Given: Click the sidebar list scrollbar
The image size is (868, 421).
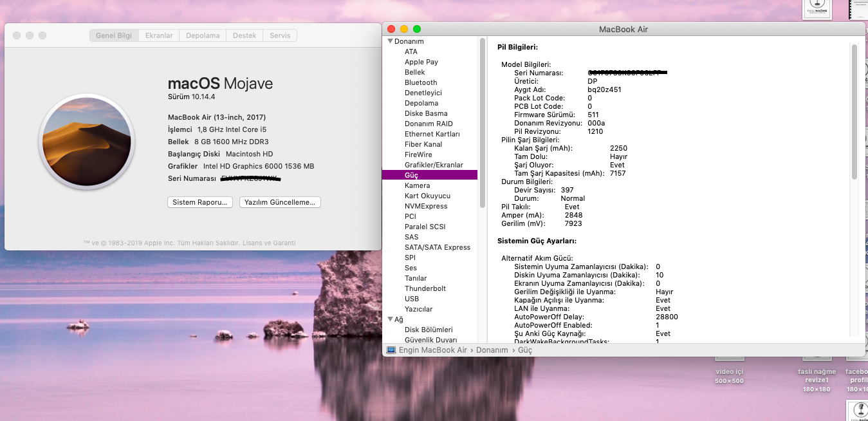Looking at the screenshot, I should pyautogui.click(x=483, y=122).
